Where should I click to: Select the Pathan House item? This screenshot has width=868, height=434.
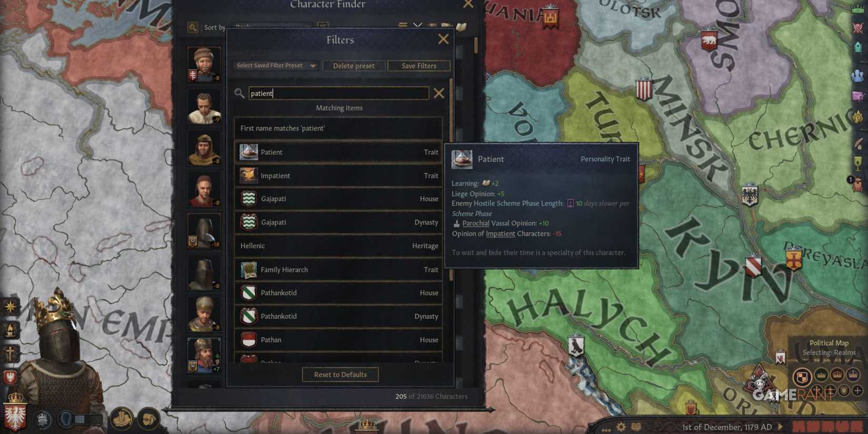338,340
